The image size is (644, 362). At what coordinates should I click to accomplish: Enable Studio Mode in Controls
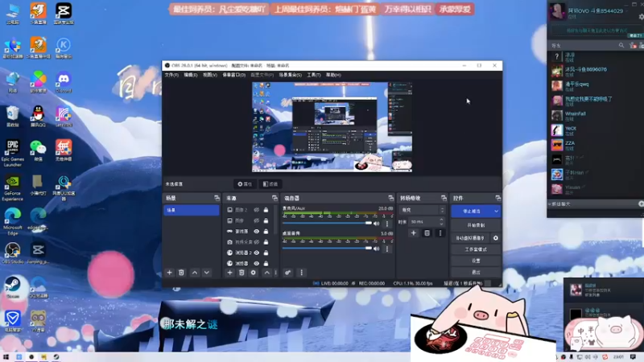[x=476, y=249]
